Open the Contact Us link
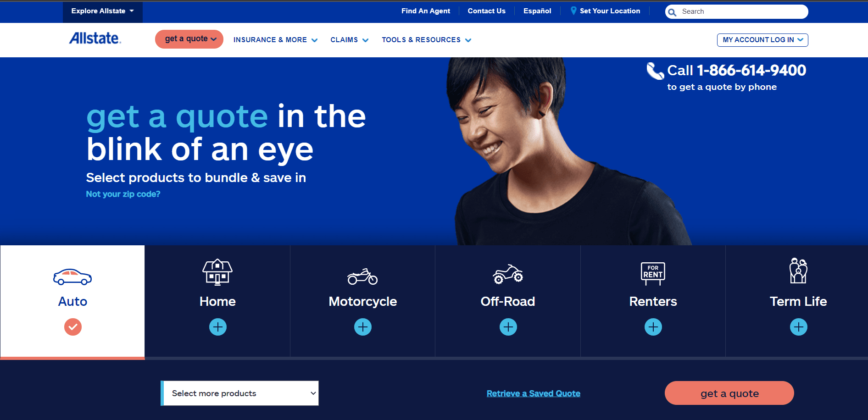This screenshot has height=420, width=868. point(486,11)
